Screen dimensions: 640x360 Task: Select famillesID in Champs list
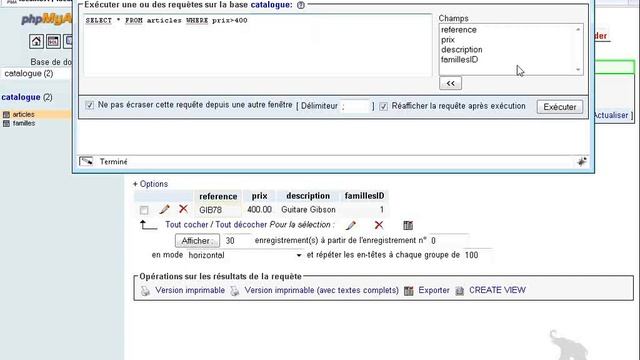460,60
